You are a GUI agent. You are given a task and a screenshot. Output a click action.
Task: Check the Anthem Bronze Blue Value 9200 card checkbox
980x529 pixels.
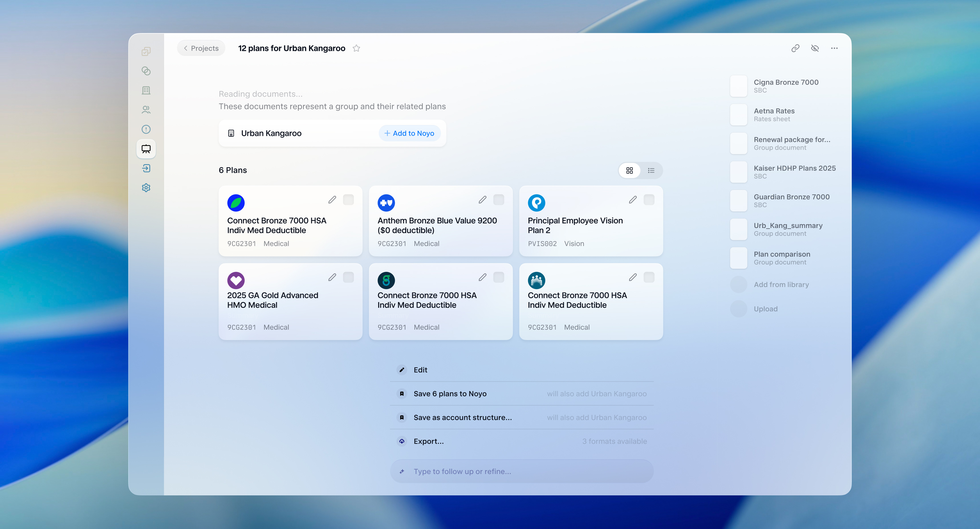[499, 200]
